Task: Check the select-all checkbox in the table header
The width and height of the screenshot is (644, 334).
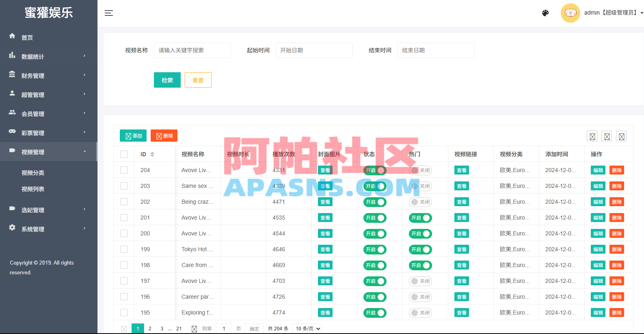Action: [x=124, y=154]
